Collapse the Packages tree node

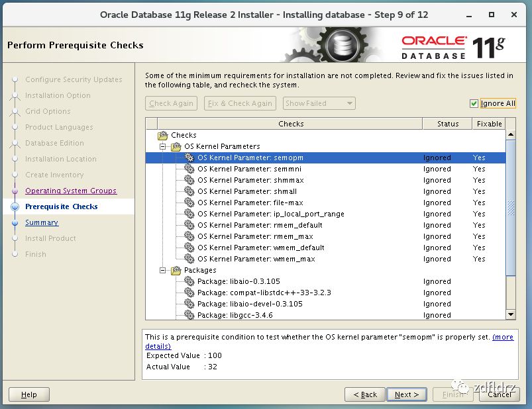coord(163,270)
